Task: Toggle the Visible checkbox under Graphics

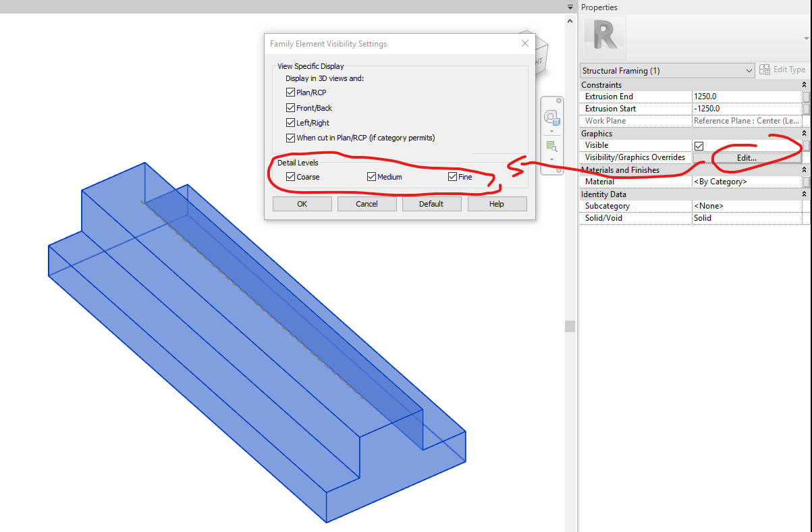Action: 699,145
